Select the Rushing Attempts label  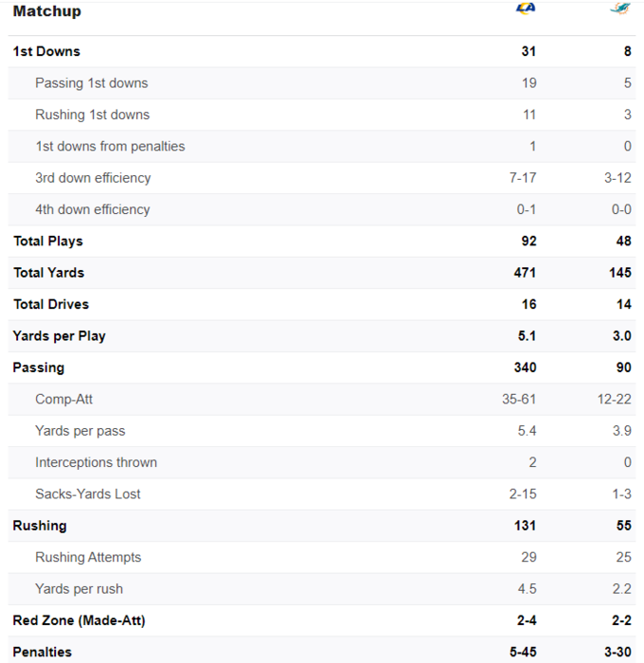pos(88,558)
